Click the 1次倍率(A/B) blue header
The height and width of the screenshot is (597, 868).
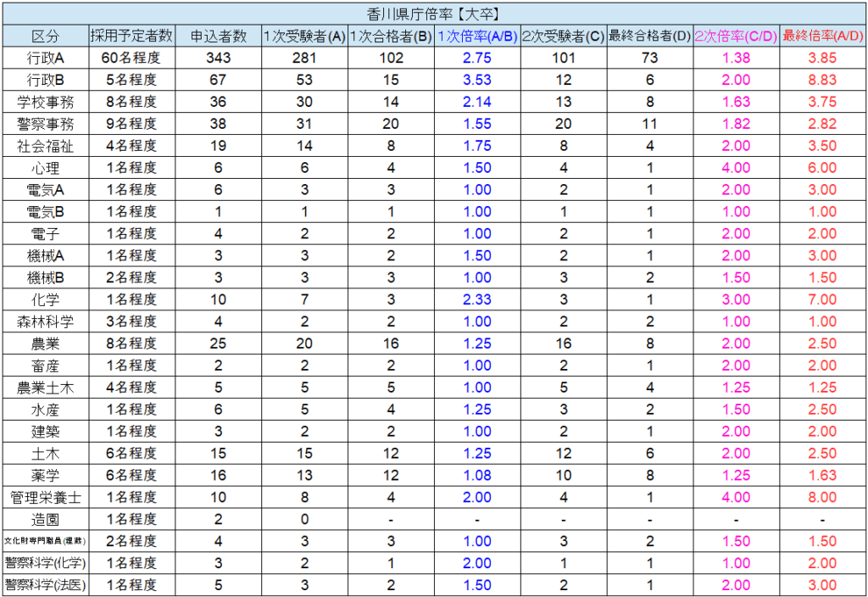(x=477, y=36)
